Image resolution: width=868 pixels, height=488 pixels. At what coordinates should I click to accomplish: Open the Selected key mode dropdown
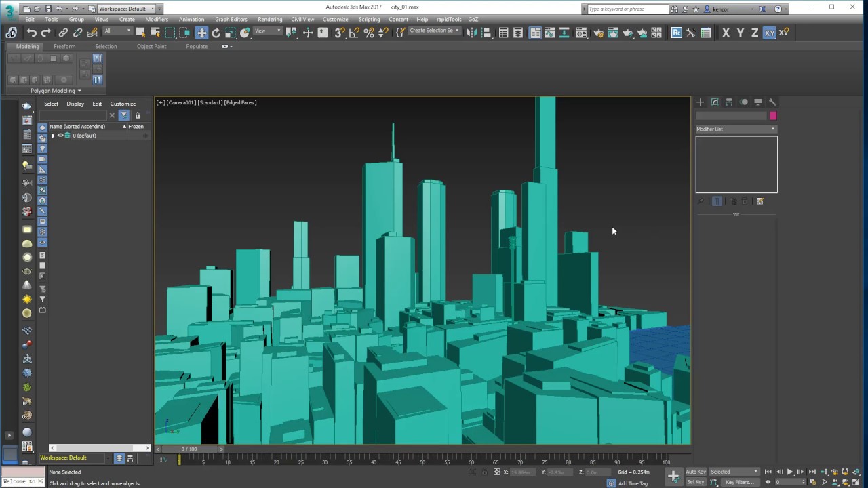[x=734, y=472]
